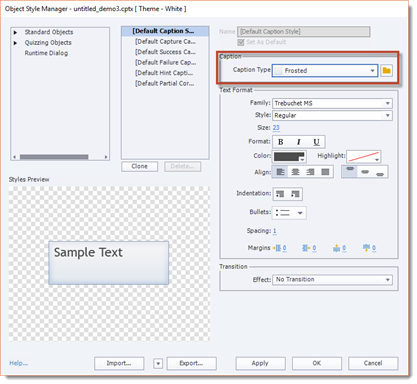Open the Help link
This screenshot has height=384, width=417.
click(18, 363)
